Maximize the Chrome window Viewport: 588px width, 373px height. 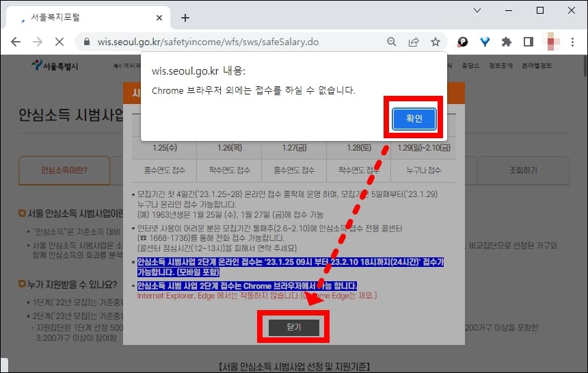click(x=540, y=10)
